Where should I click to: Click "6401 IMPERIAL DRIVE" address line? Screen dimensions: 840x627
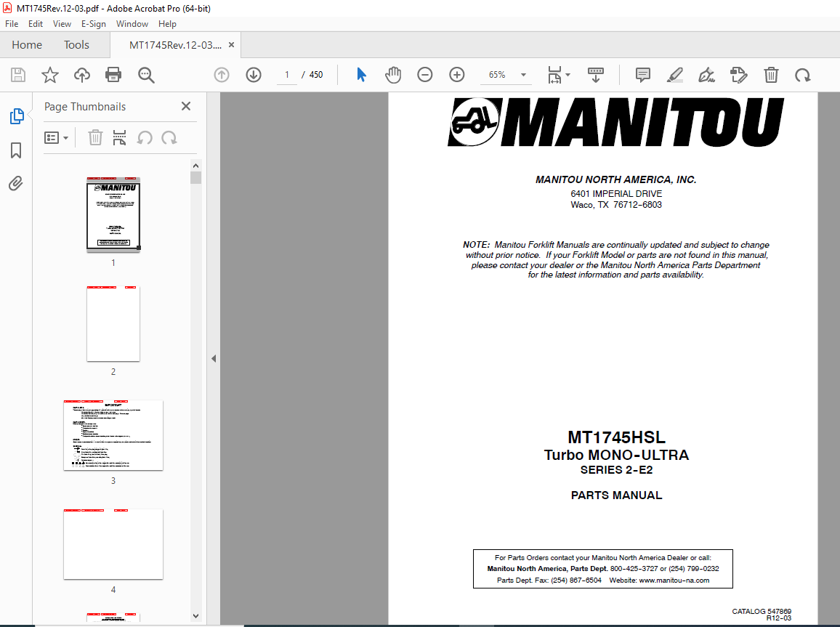[x=616, y=193]
